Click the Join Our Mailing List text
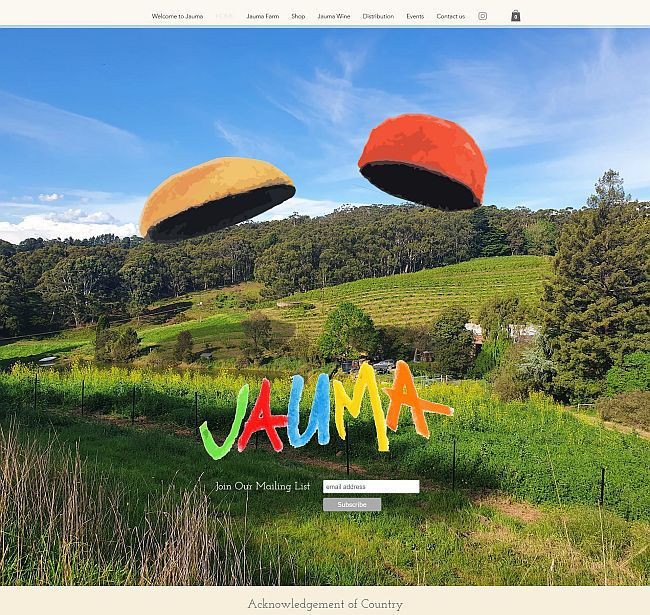This screenshot has height=615, width=650. [x=262, y=487]
